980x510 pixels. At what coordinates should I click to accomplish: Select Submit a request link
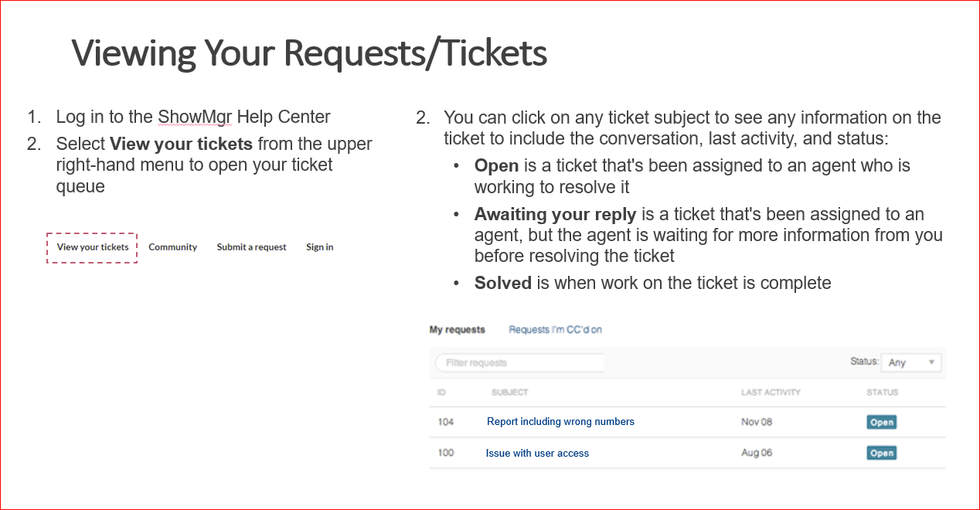tap(251, 247)
